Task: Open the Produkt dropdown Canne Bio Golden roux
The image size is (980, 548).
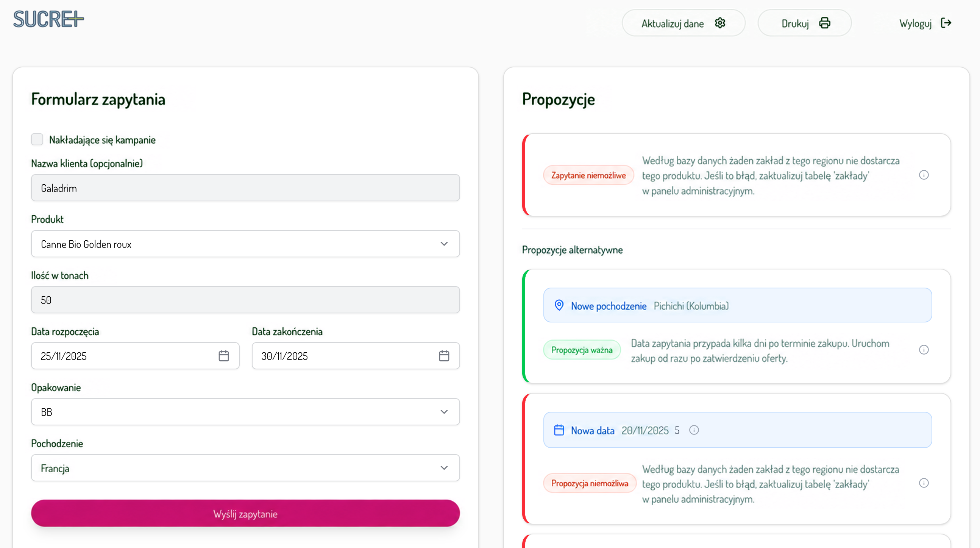Action: (245, 244)
